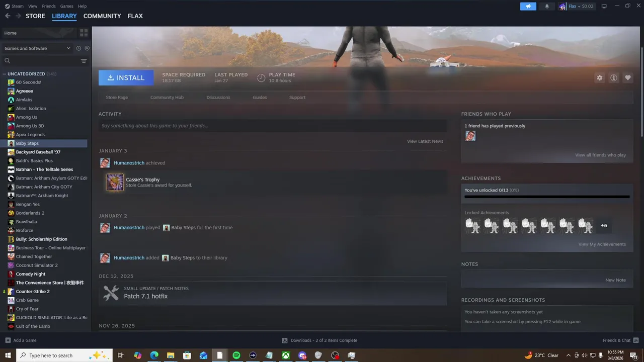Open the View menu
Viewport: 644px width, 362px height.
tap(33, 6)
